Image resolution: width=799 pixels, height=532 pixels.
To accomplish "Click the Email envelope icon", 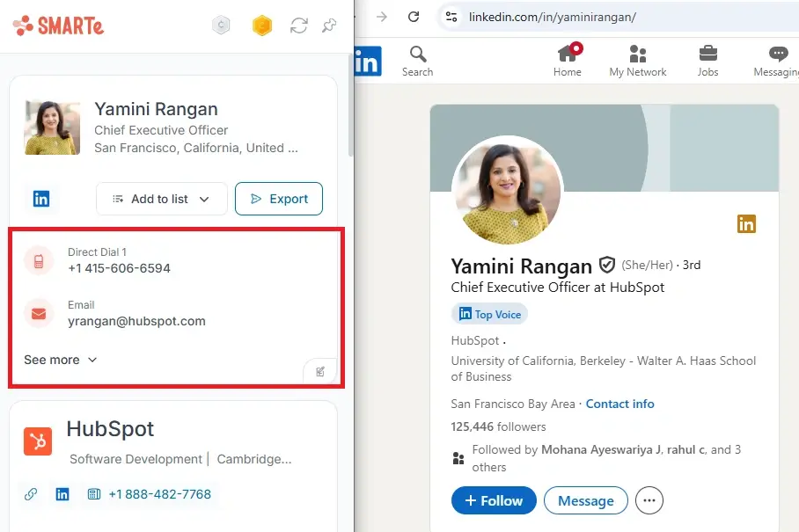I will [x=39, y=314].
